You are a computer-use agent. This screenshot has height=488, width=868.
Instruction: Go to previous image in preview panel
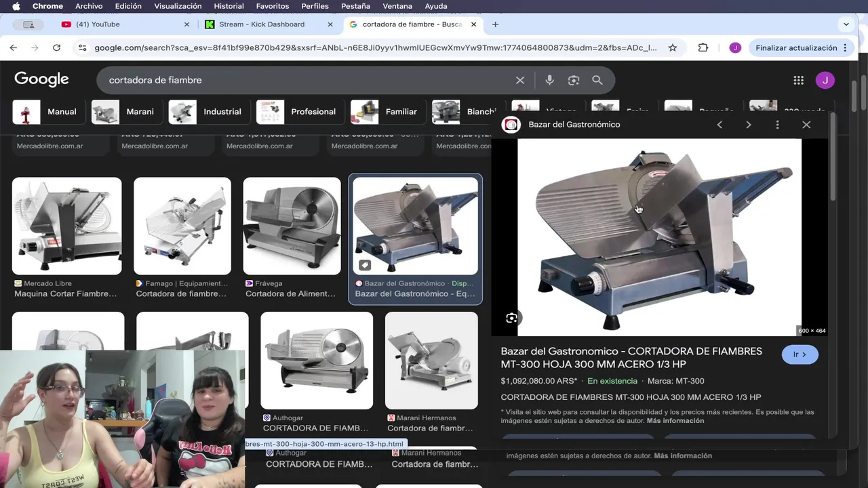pos(719,125)
